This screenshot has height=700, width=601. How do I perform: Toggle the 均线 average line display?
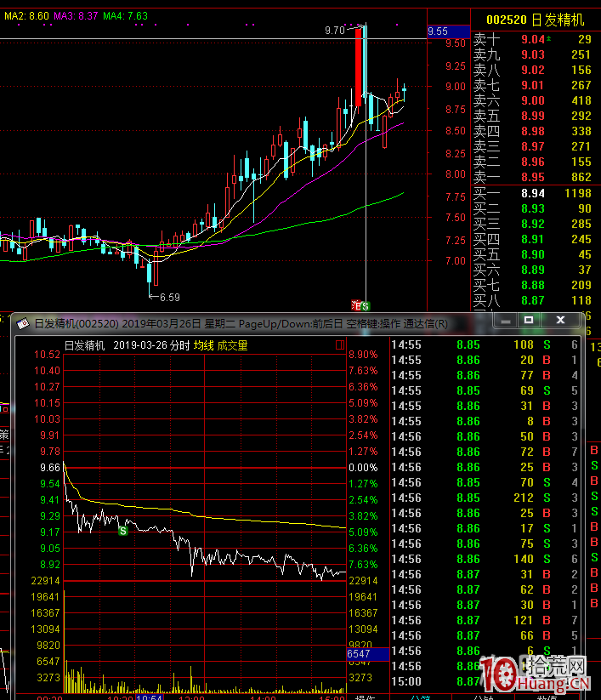tap(203, 345)
